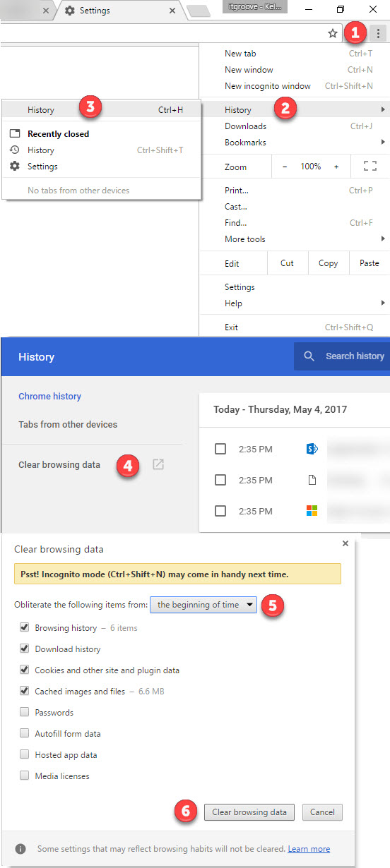Check the Media licenses option
This screenshot has height=868, width=390.
(x=25, y=776)
